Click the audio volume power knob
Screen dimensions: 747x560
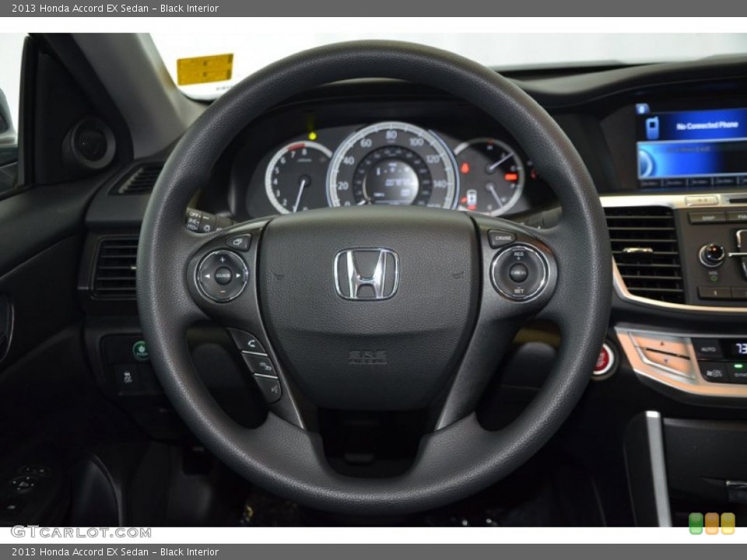tap(712, 255)
